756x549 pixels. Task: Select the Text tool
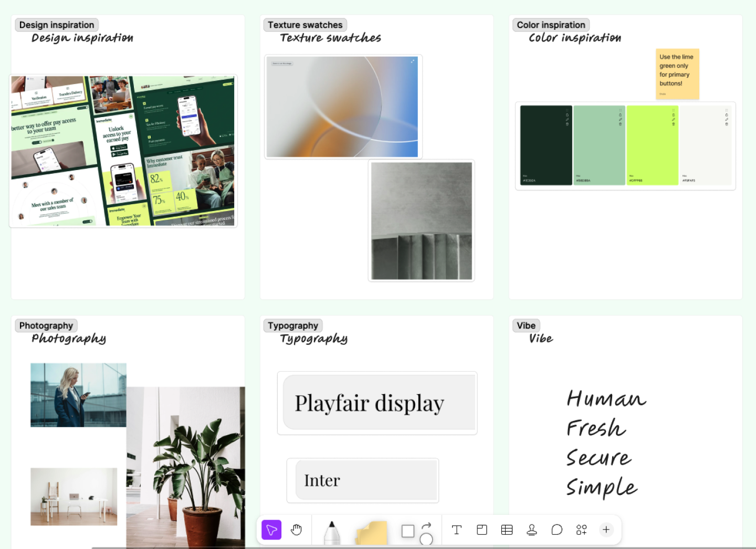pyautogui.click(x=456, y=530)
